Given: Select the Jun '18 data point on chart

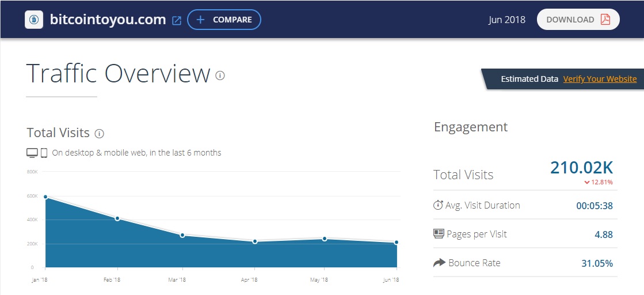Looking at the screenshot, I should pyautogui.click(x=397, y=243).
